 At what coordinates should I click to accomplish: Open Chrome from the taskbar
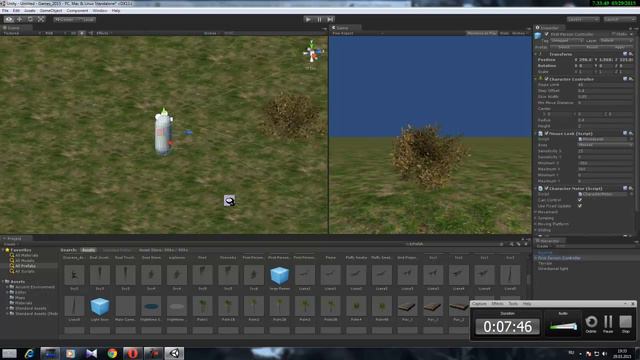pyautogui.click(x=112, y=353)
